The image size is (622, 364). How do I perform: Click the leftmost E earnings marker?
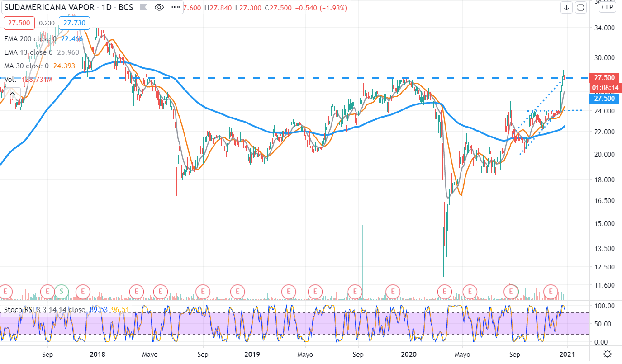6,291
